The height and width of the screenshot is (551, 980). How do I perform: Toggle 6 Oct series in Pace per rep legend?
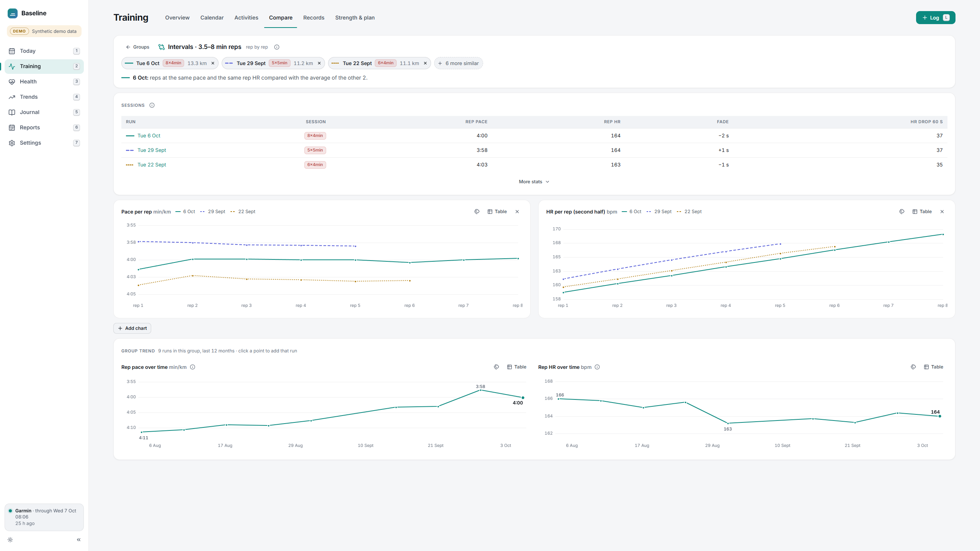[185, 212]
